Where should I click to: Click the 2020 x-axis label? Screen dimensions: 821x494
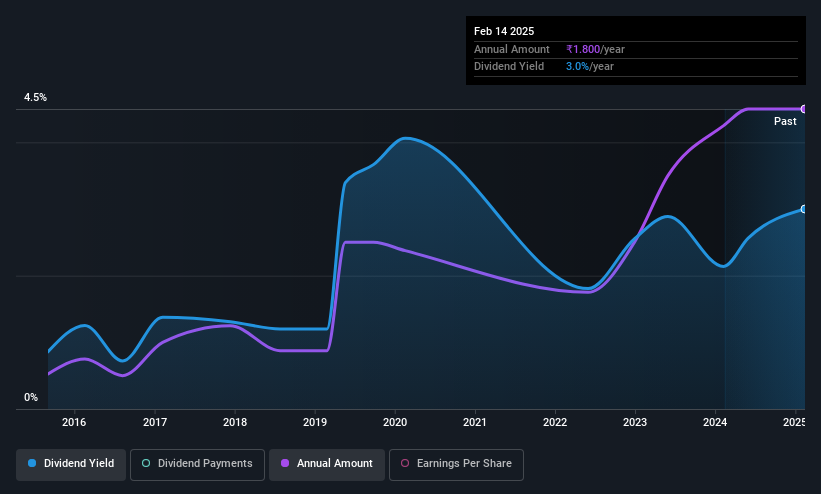coord(395,422)
